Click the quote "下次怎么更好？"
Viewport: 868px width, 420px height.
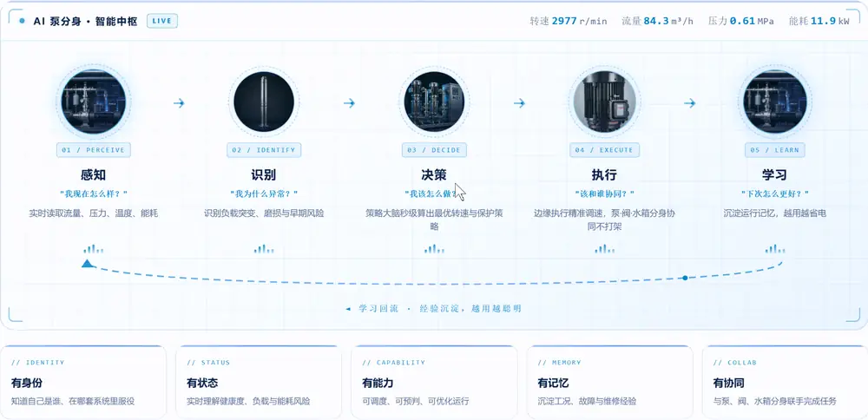point(774,194)
